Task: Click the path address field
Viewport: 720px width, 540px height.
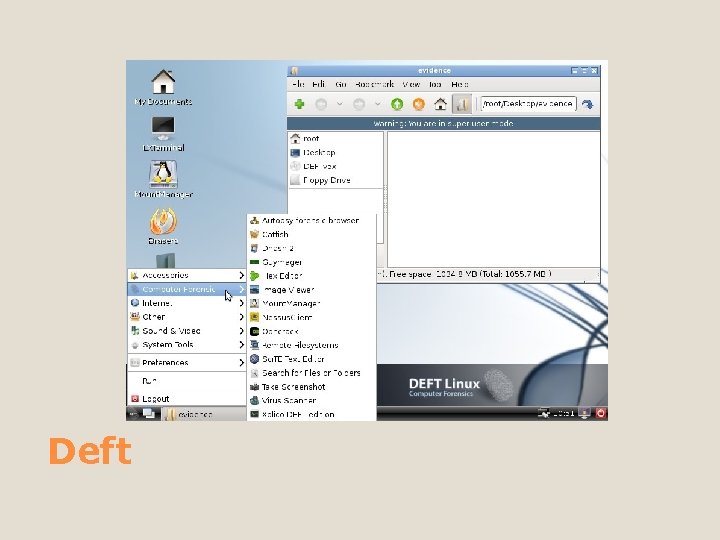Action: click(x=528, y=104)
